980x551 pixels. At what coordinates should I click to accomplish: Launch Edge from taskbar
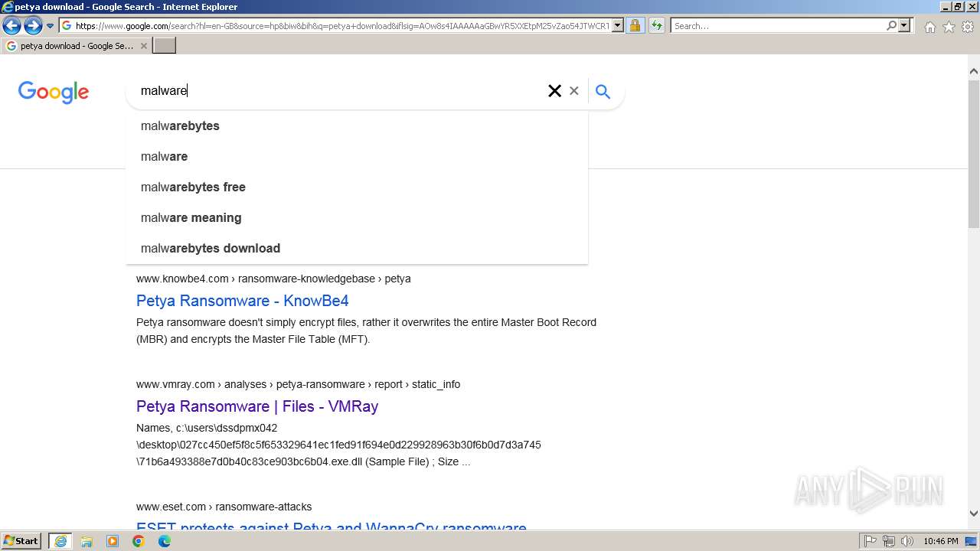165,541
